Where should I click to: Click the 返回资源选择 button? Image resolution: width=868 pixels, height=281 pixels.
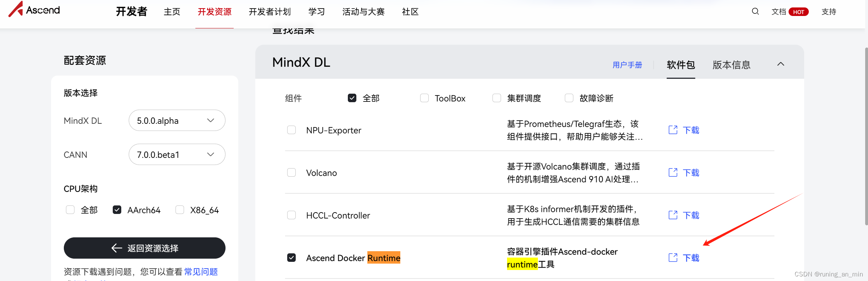pyautogui.click(x=144, y=248)
